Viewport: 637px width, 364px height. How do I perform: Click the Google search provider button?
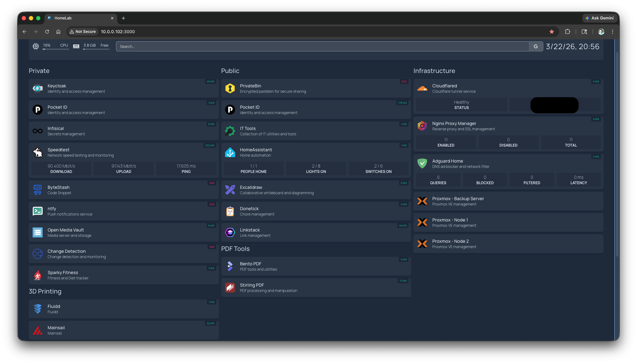(536, 46)
